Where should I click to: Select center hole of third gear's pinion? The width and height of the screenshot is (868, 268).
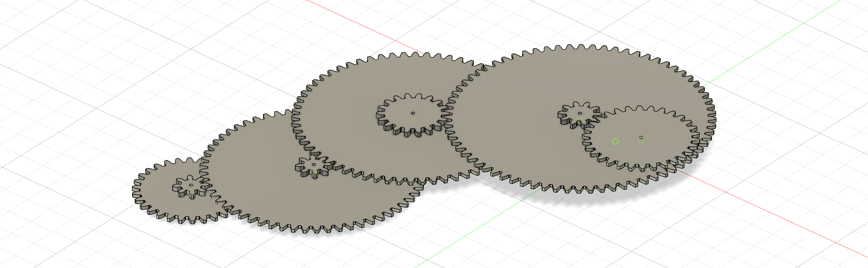413,113
